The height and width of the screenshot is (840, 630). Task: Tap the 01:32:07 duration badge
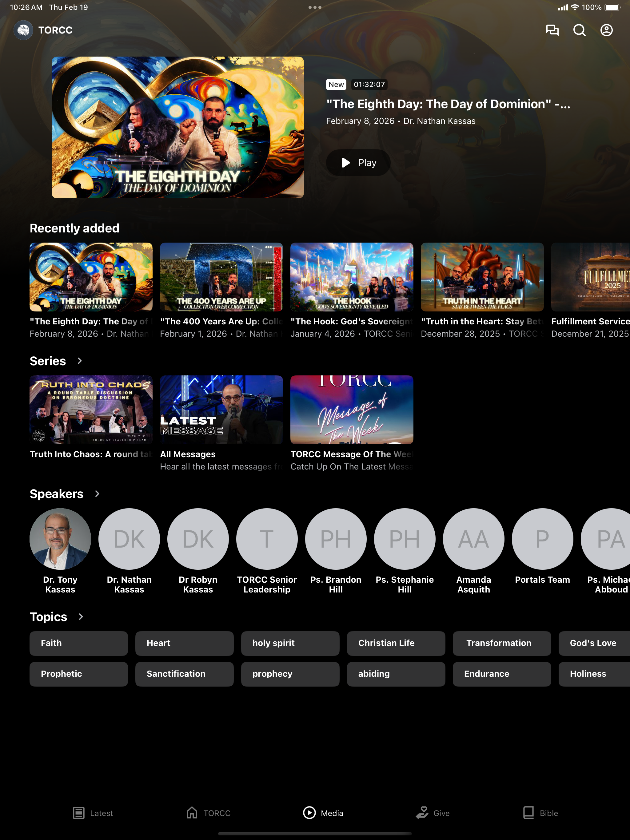tap(369, 84)
